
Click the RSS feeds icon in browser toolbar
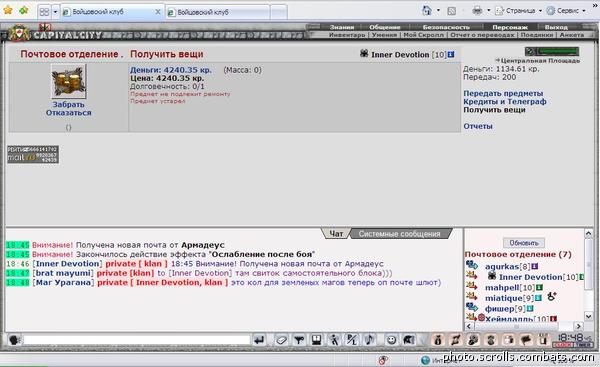pos(452,11)
